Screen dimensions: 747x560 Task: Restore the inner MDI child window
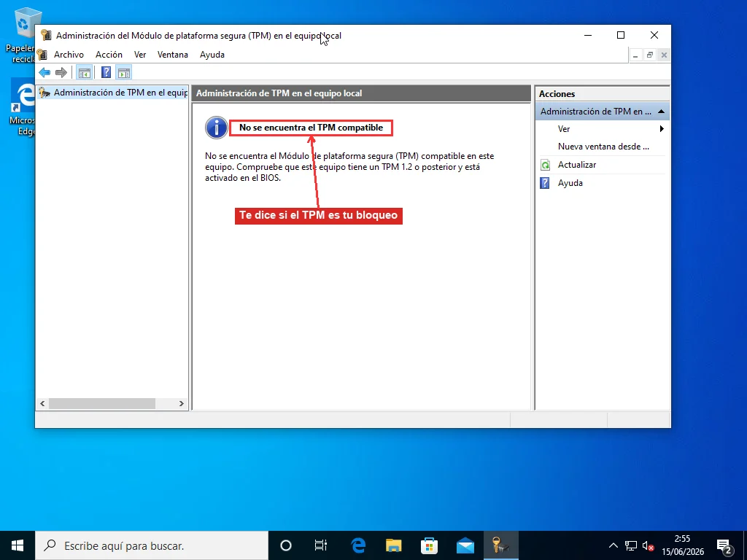[x=649, y=55]
